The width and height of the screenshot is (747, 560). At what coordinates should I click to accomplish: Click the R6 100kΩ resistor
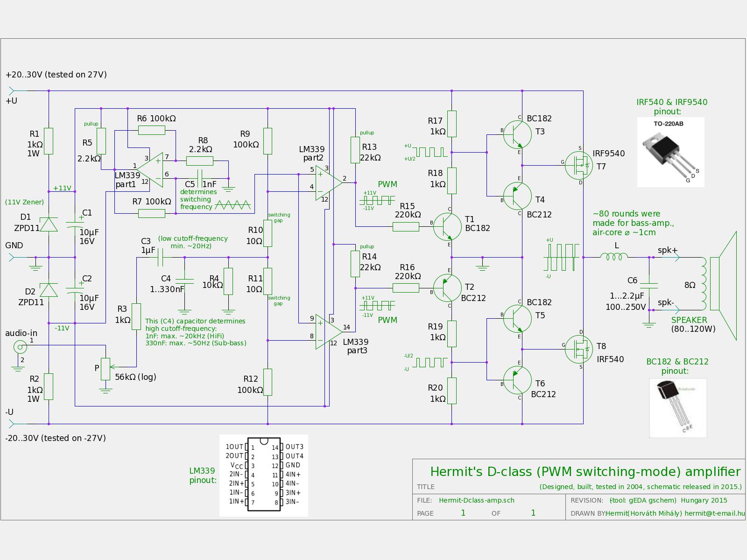pos(151,131)
